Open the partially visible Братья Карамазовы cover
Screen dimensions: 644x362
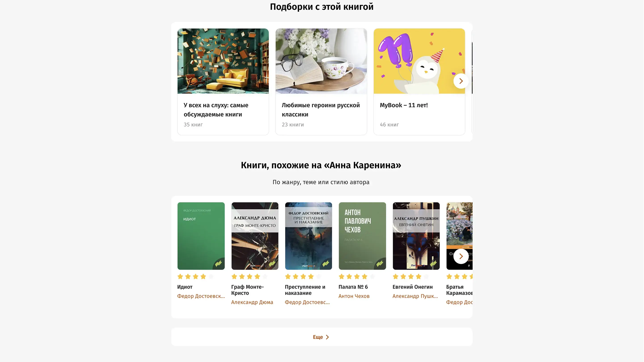click(460, 236)
